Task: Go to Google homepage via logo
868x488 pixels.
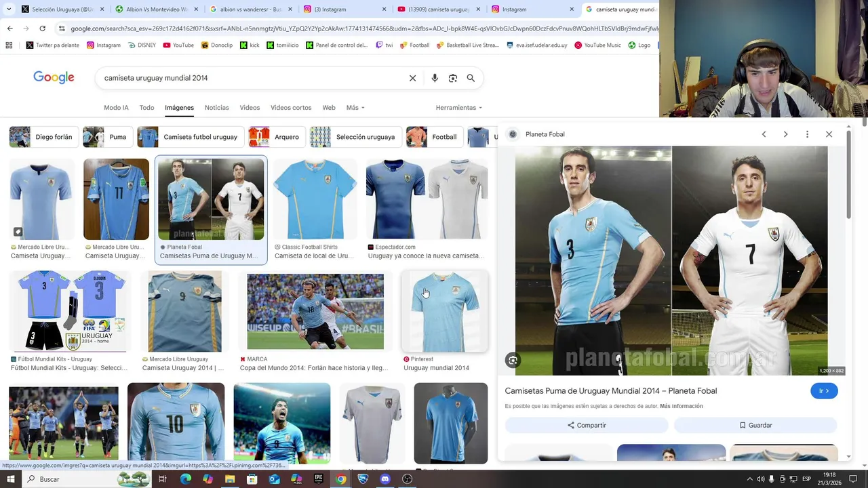Action: (x=54, y=77)
